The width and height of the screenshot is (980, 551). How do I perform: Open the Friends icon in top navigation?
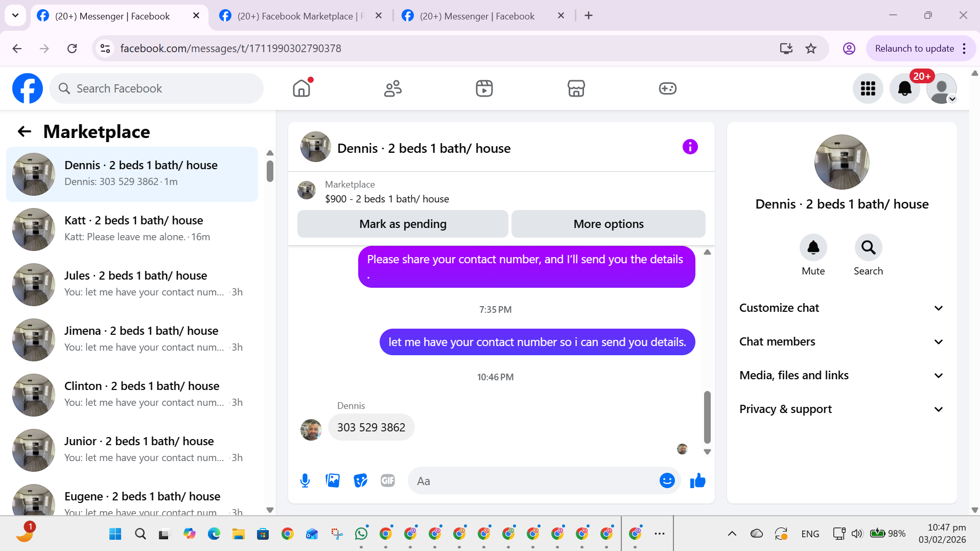[393, 88]
